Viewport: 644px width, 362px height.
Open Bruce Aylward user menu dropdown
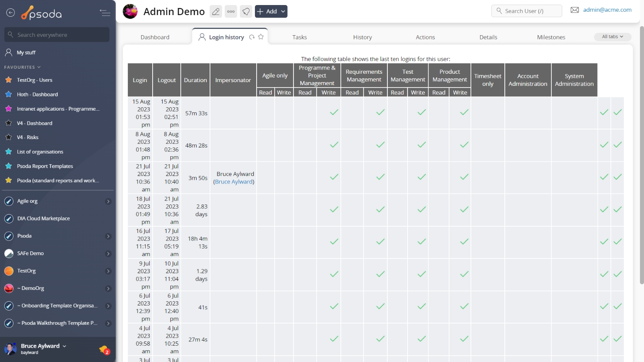click(x=64, y=346)
